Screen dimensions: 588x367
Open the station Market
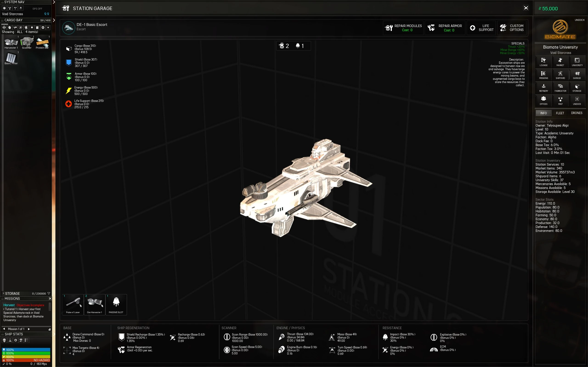click(560, 62)
